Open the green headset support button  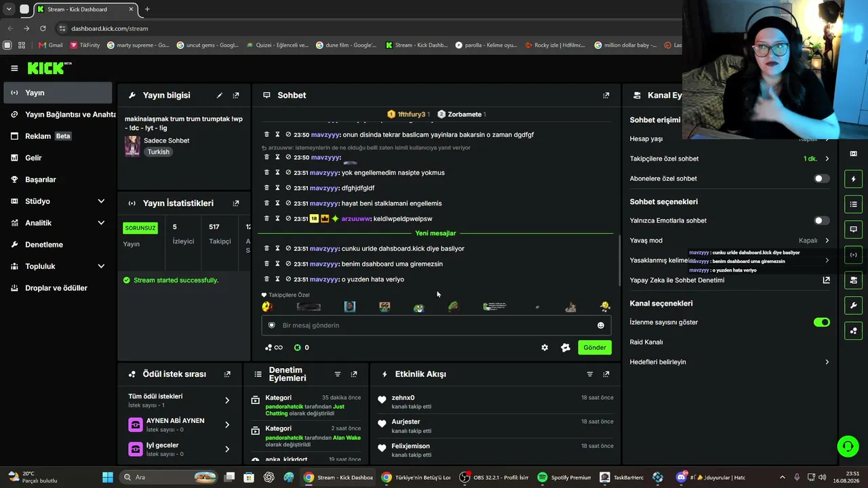click(x=848, y=446)
